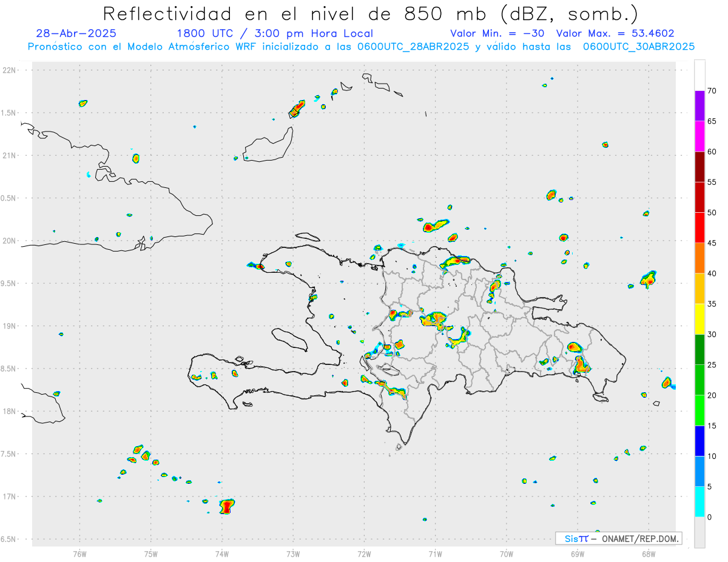This screenshot has height=562, width=728.
Task: Click the colorbar label '40'
Action: tap(712, 273)
